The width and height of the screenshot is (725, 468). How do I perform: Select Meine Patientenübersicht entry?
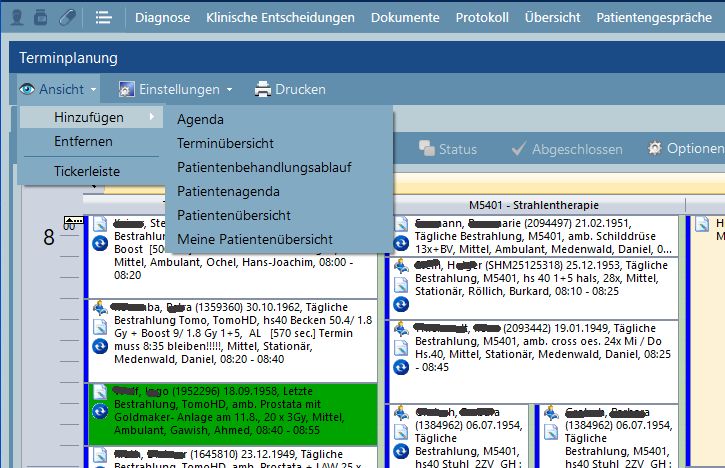(254, 239)
